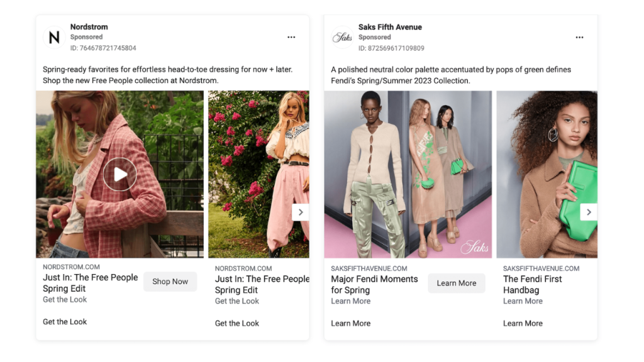Screen dimensions: 644x362
Task: Click the Saks Fifth Avenue logo avatar
Action: (342, 38)
